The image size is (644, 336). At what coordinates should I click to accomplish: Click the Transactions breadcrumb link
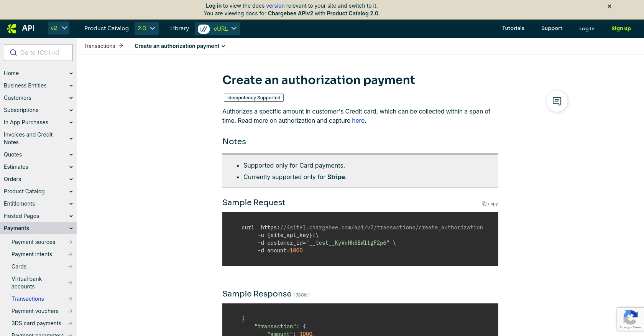pos(99,46)
